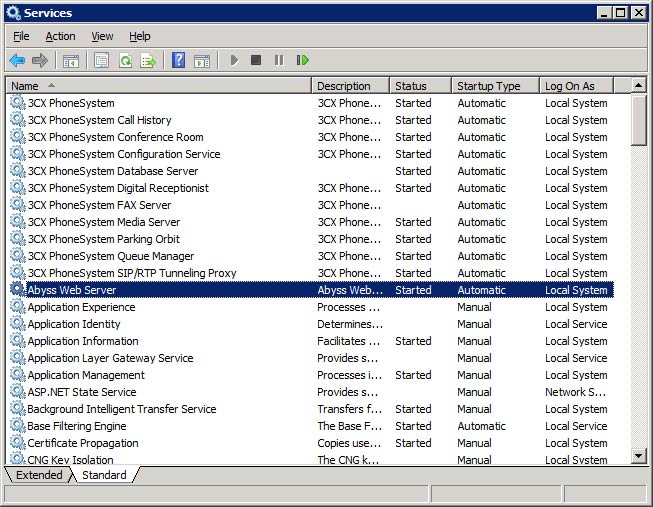This screenshot has height=507, width=653.
Task: Click the Refresh toolbar icon
Action: (125, 61)
